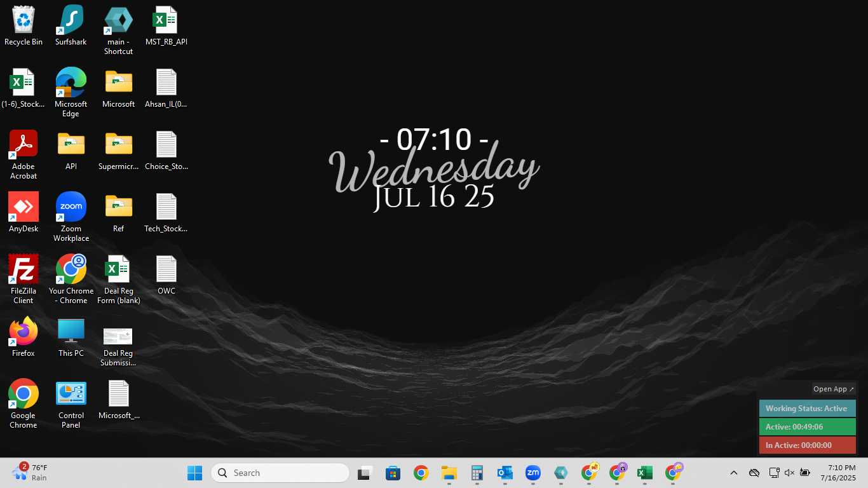Select the Ref folder
The height and width of the screenshot is (488, 868).
click(x=118, y=212)
